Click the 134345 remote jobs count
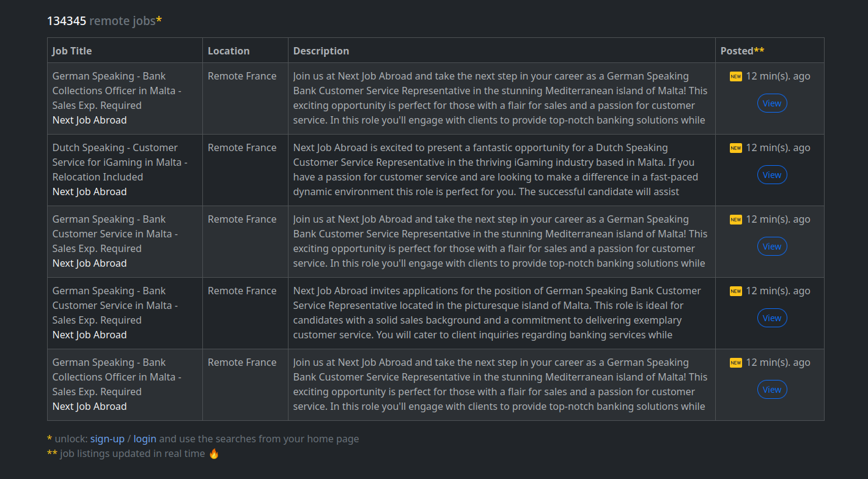The height and width of the screenshot is (479, 868). 105,21
